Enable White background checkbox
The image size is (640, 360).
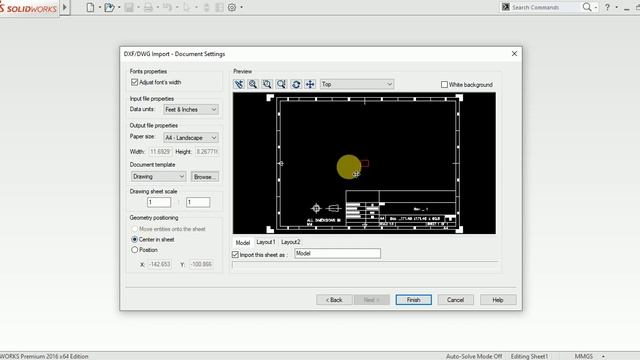pos(444,84)
